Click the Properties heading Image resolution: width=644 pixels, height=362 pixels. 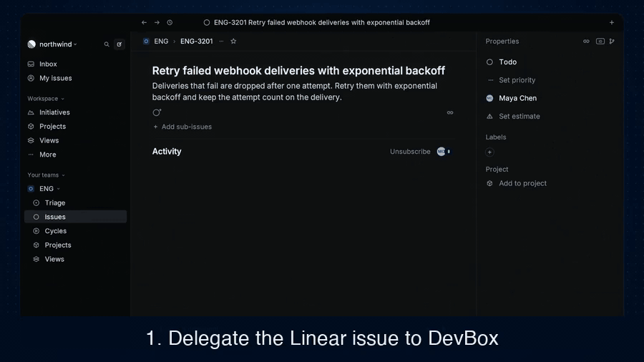click(x=502, y=41)
